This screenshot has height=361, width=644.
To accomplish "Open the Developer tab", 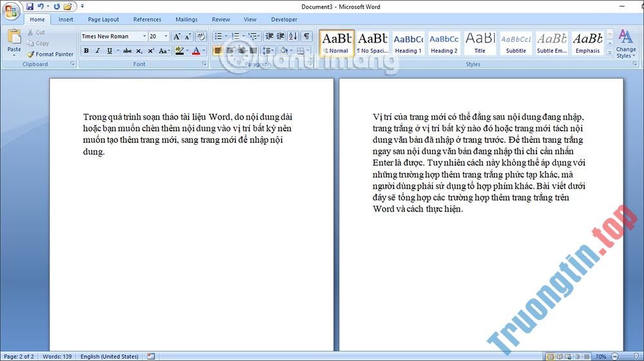I will (x=284, y=19).
